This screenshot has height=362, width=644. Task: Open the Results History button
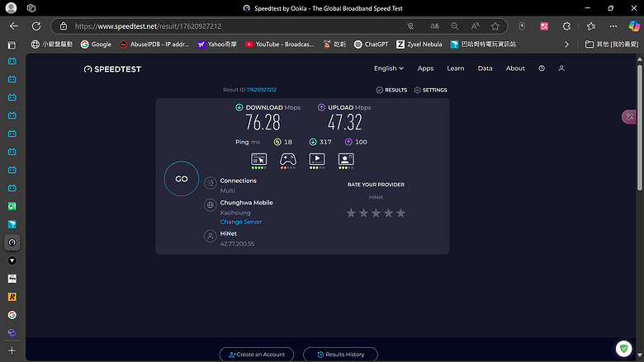[340, 355]
